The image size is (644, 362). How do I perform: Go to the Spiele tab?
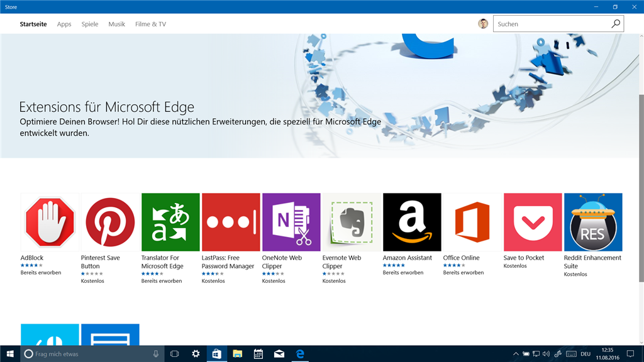point(89,25)
